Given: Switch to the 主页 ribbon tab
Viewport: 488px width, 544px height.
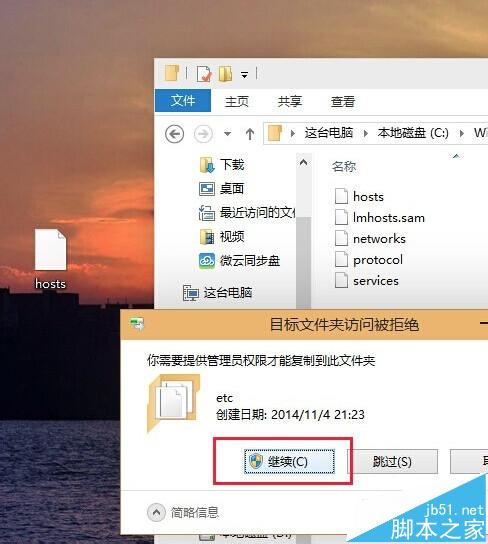Looking at the screenshot, I should pyautogui.click(x=237, y=101).
